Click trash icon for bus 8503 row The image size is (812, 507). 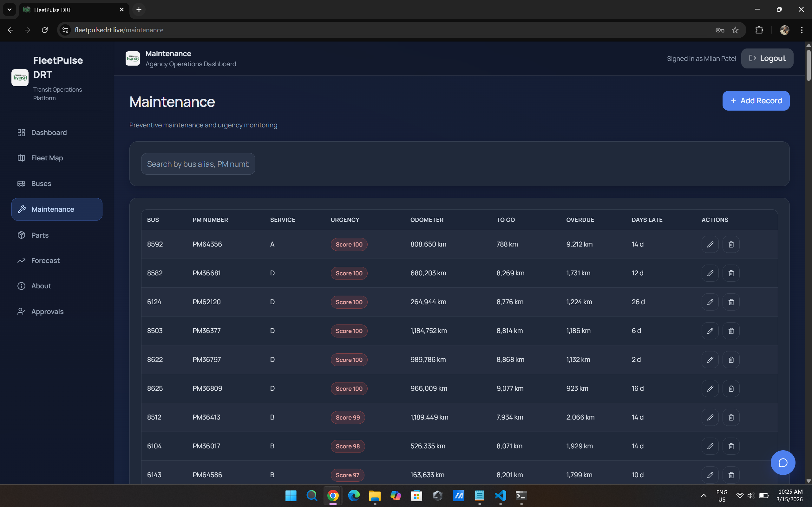click(731, 331)
